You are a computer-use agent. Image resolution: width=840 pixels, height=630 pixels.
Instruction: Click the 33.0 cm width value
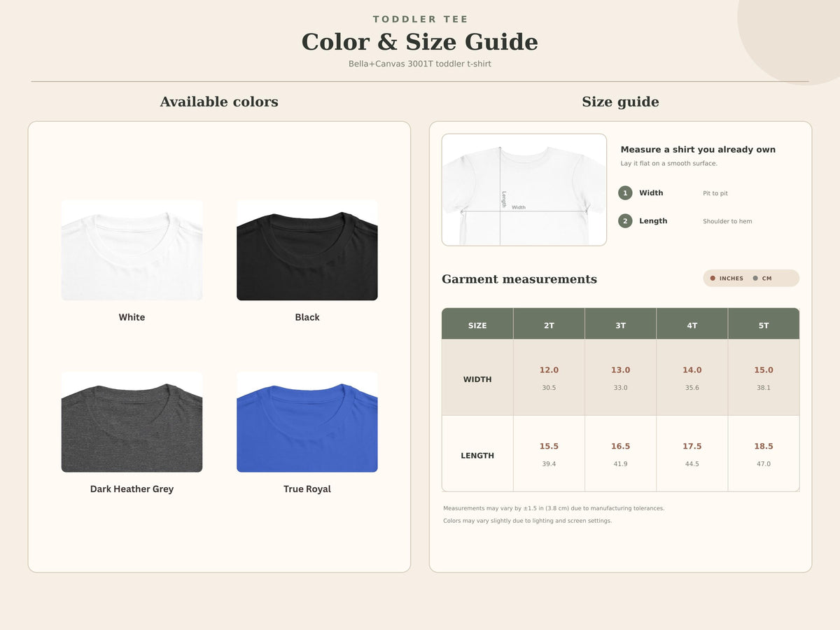[x=621, y=388]
